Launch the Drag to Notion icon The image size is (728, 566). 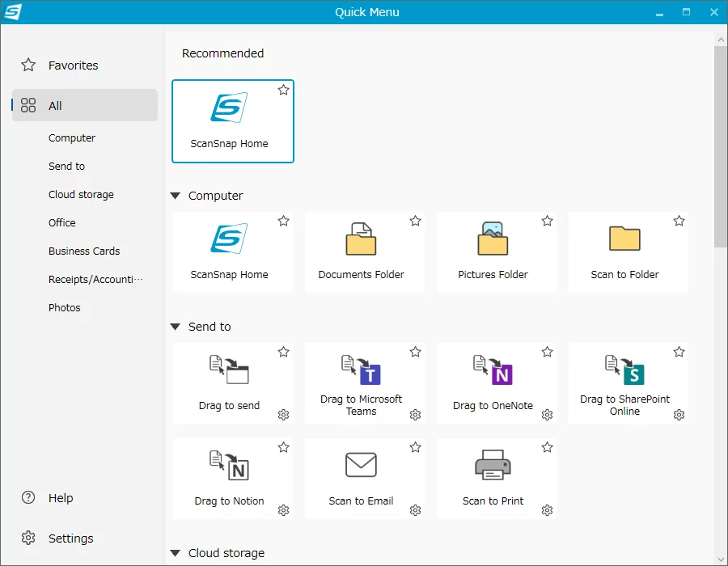[229, 465]
